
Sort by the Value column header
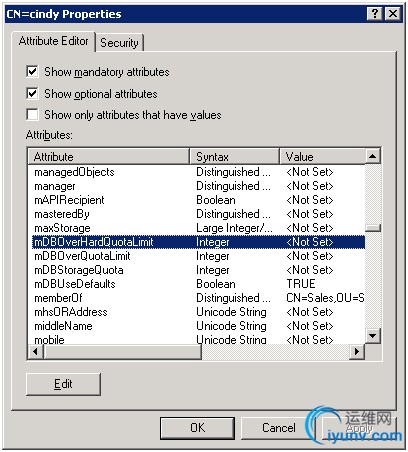pyautogui.click(x=322, y=157)
